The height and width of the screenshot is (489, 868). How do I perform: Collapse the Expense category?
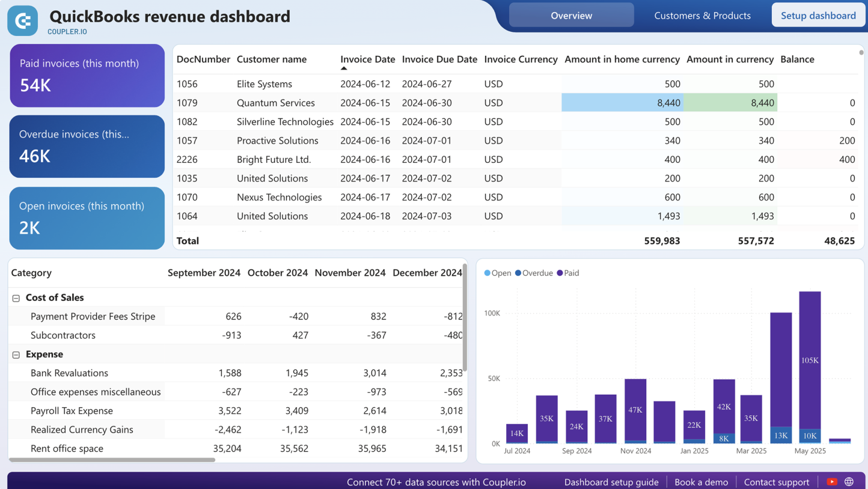pyautogui.click(x=16, y=354)
